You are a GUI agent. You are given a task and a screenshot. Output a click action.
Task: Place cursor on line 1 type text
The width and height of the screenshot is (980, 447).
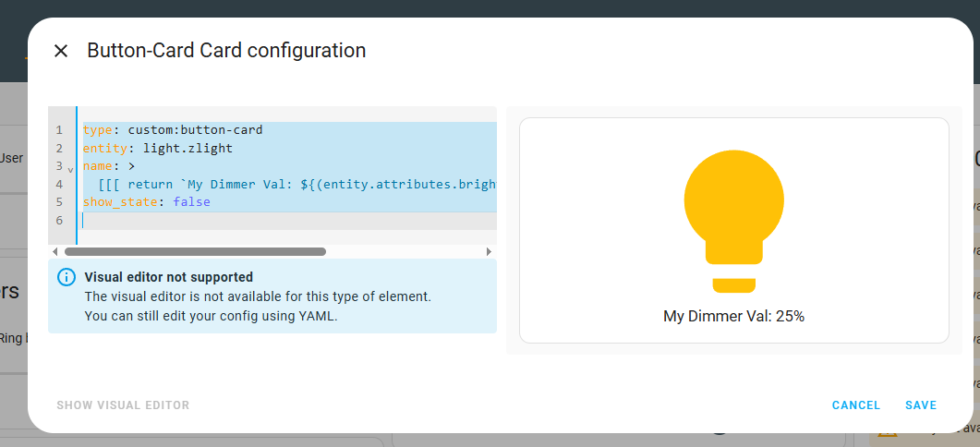[x=173, y=130]
